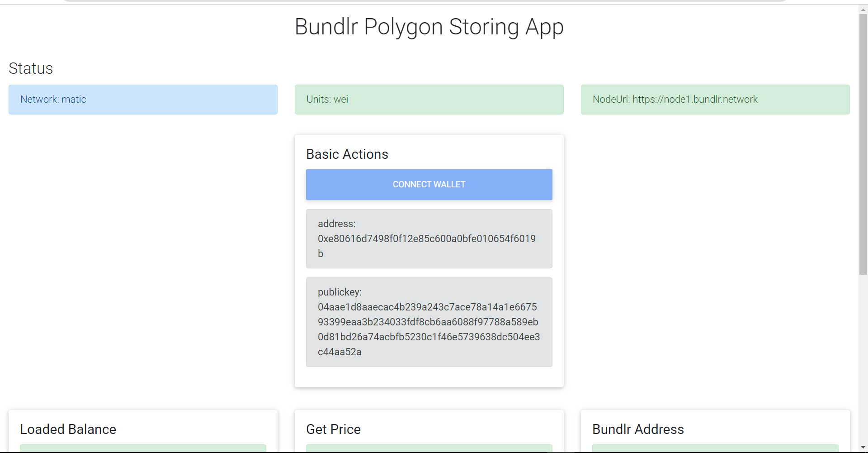Click the scrollbar down arrow
Viewport: 868px width, 453px height.
click(863, 448)
